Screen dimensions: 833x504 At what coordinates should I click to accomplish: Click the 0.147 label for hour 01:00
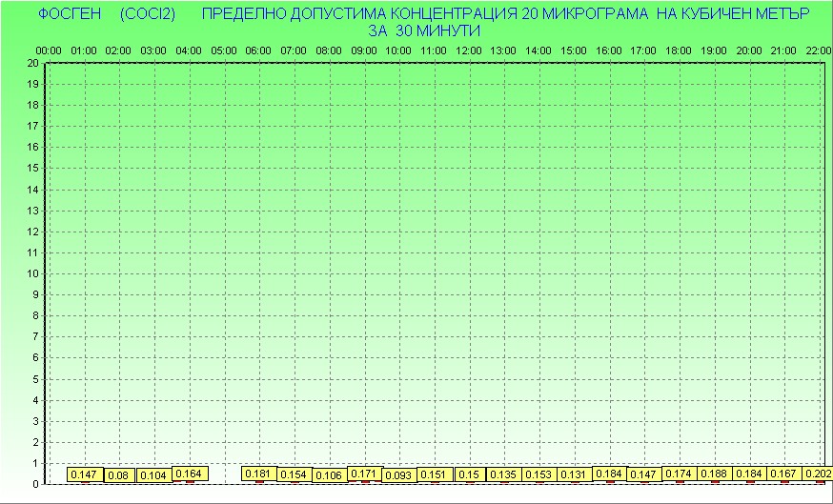[x=84, y=474]
